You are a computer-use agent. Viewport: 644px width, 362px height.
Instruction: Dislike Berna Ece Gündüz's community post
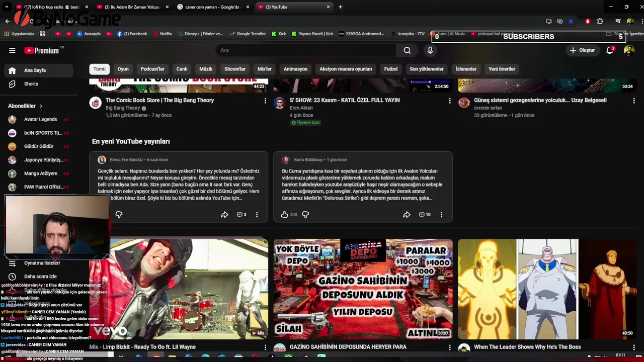119,215
